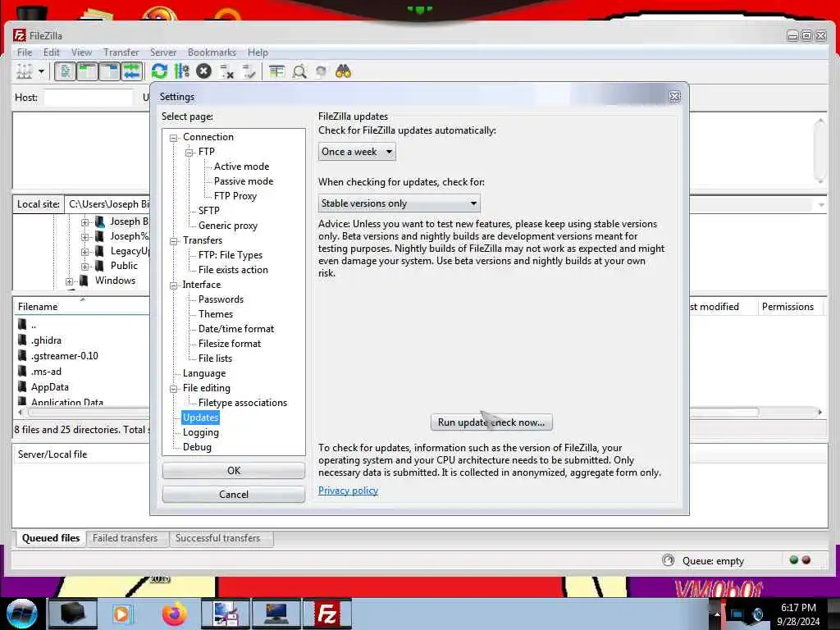
Task: Collapse the Transfers tree node
Action: [174, 241]
